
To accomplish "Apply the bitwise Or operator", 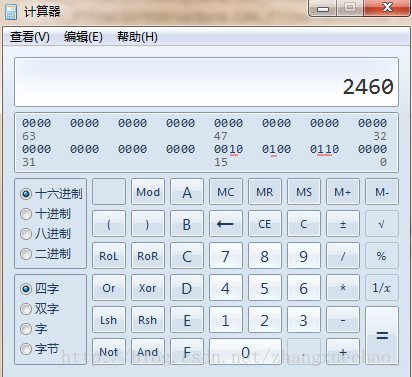I will point(109,288).
